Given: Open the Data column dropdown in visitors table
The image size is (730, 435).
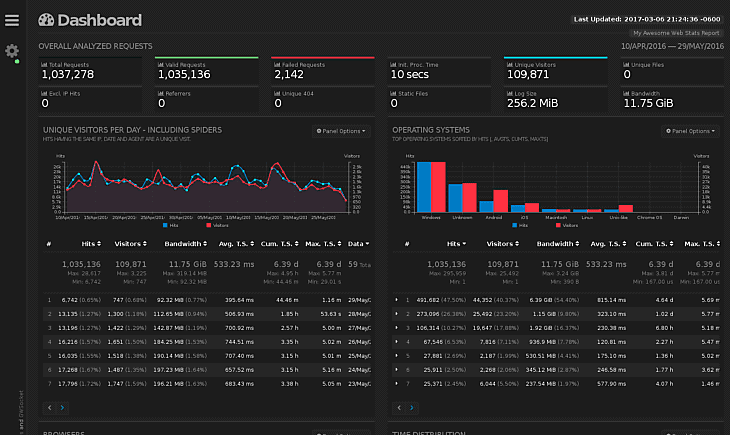Looking at the screenshot, I should click(358, 244).
